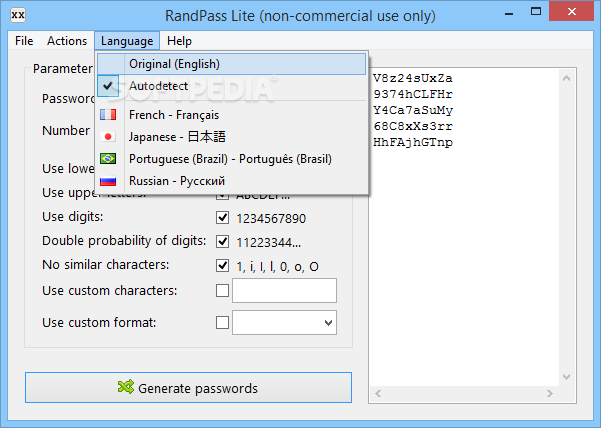The width and height of the screenshot is (601, 428).
Task: Click the horizontal scroll left arrow
Action: coord(378,394)
